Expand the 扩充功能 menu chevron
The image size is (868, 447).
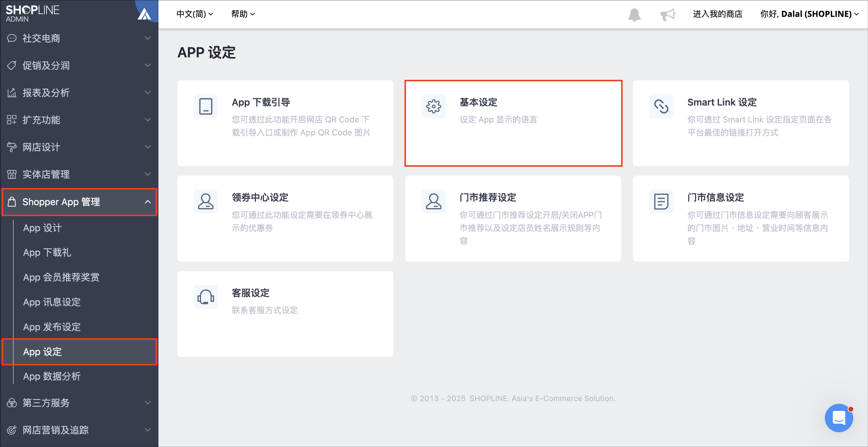point(148,119)
